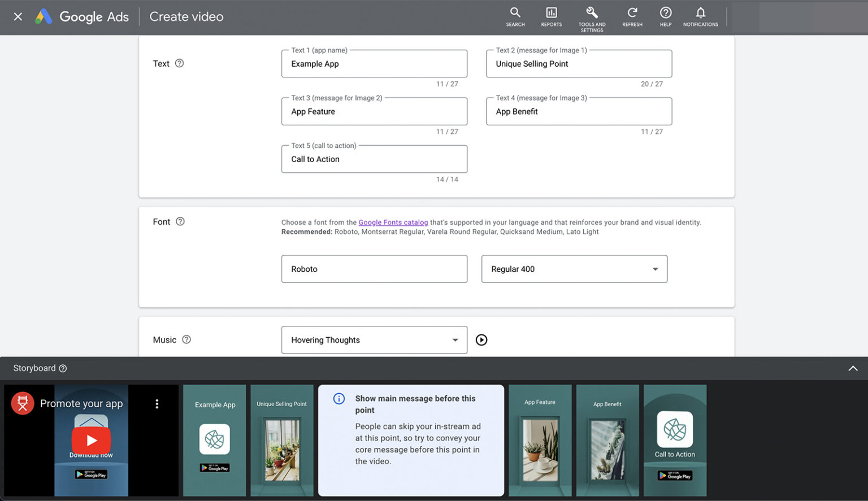Open the Hovering Thoughts music dropdown
The width and height of the screenshot is (868, 501).
pos(374,340)
